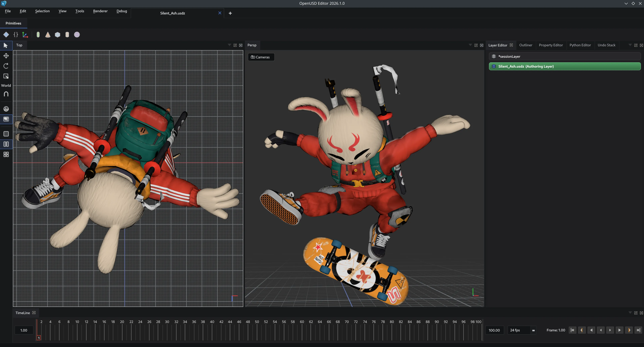Jump to the first frame
The image size is (644, 347).
(572, 330)
